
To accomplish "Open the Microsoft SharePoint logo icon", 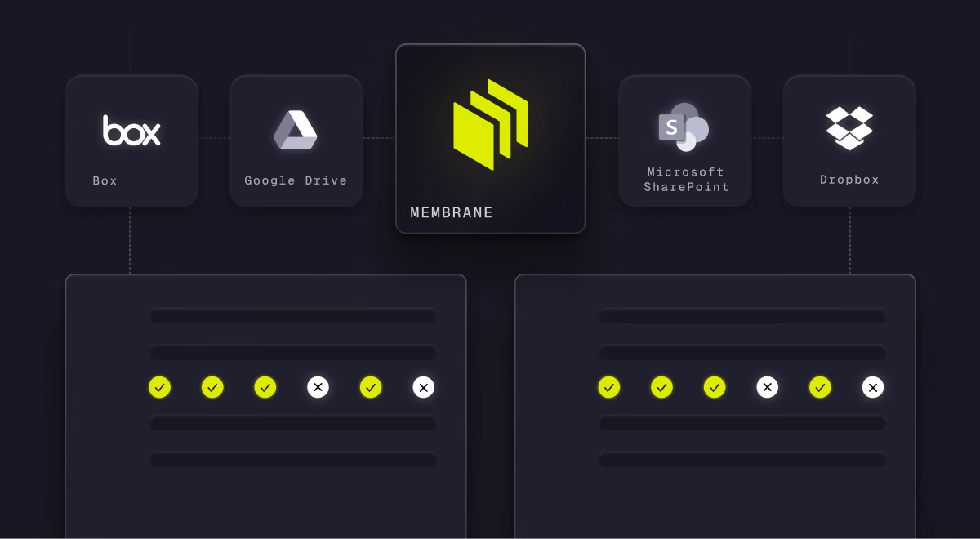I will click(684, 127).
